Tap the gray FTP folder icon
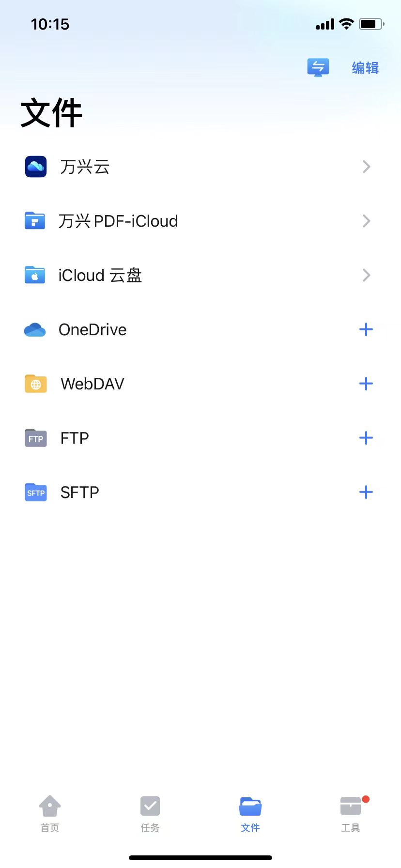401x868 pixels. (x=36, y=438)
